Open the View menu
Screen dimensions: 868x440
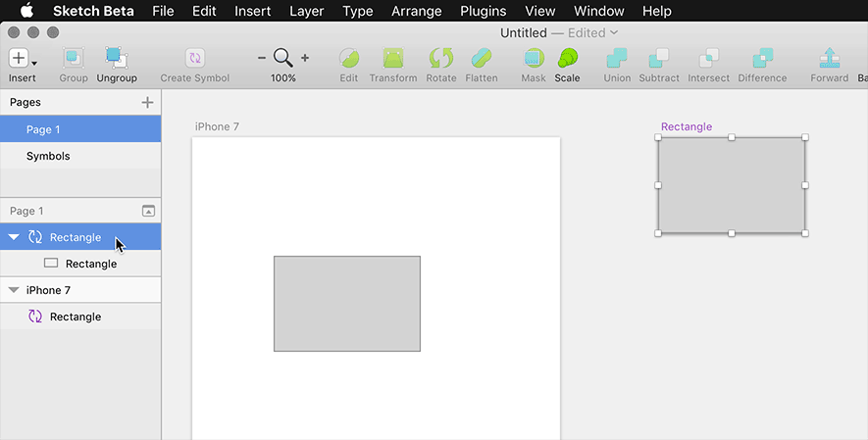point(539,11)
